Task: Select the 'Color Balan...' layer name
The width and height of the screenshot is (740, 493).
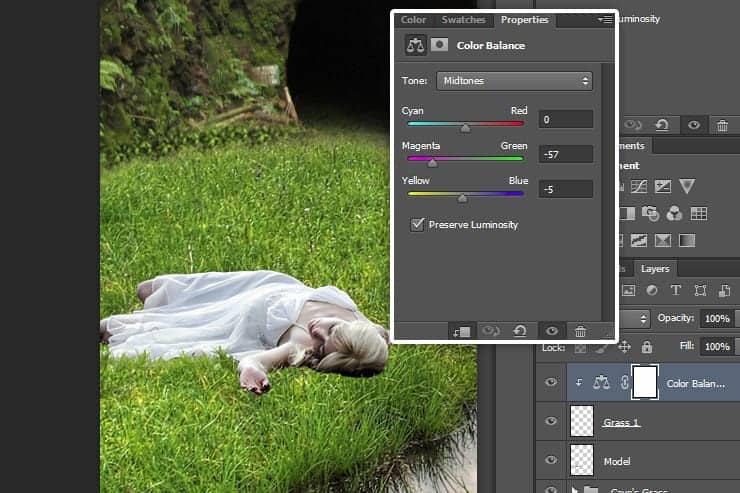Action: (696, 384)
